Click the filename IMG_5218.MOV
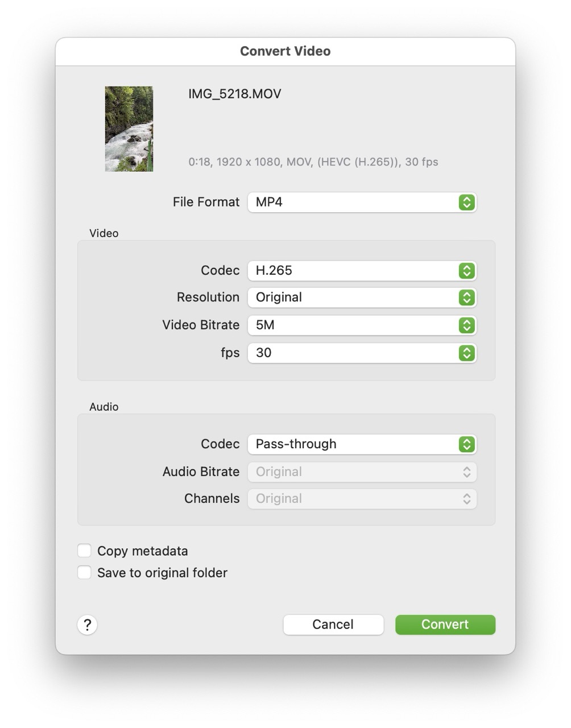This screenshot has height=728, width=571. 235,93
